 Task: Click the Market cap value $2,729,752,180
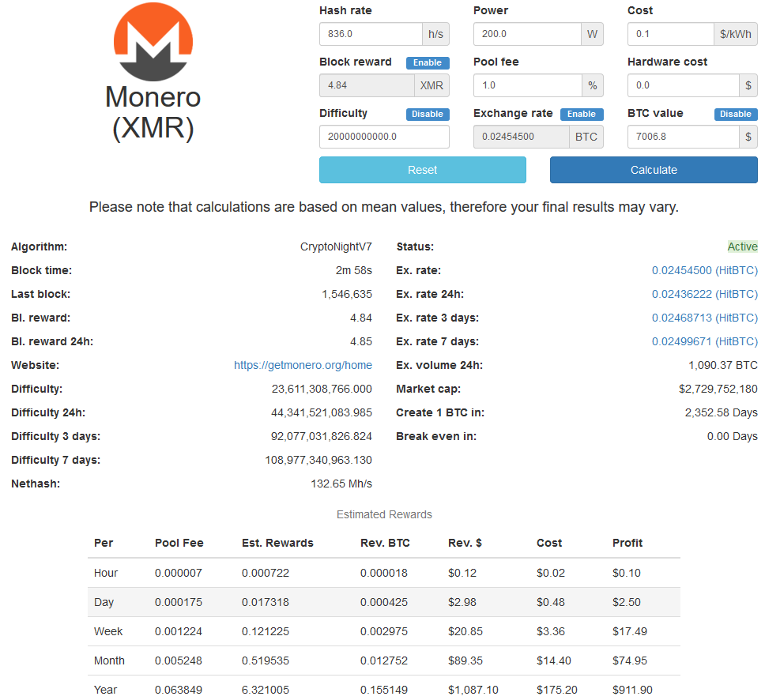coord(718,389)
